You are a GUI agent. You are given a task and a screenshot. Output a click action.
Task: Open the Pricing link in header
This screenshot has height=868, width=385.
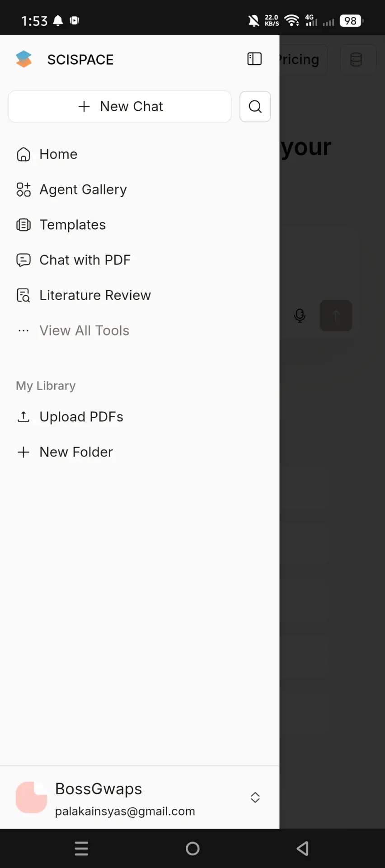pyautogui.click(x=300, y=59)
